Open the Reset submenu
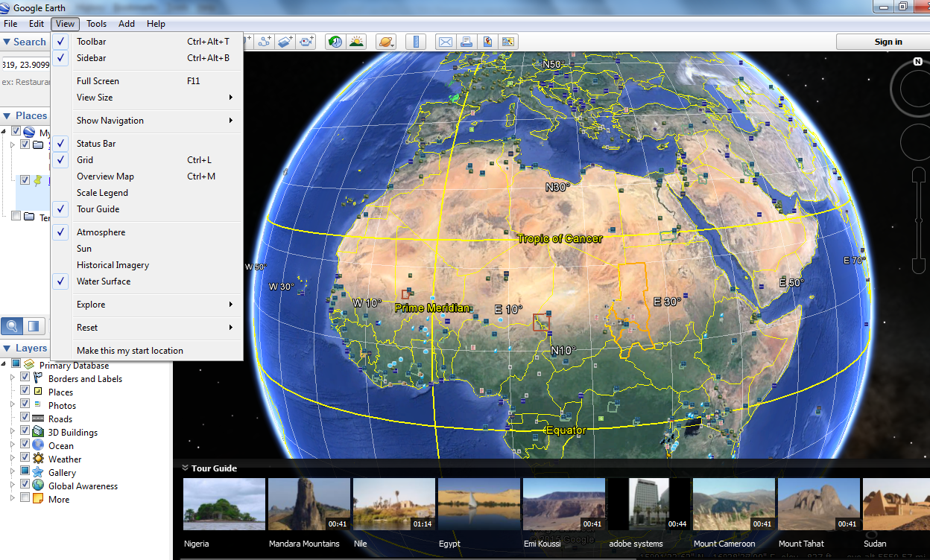The width and height of the screenshot is (930, 560). tap(147, 328)
